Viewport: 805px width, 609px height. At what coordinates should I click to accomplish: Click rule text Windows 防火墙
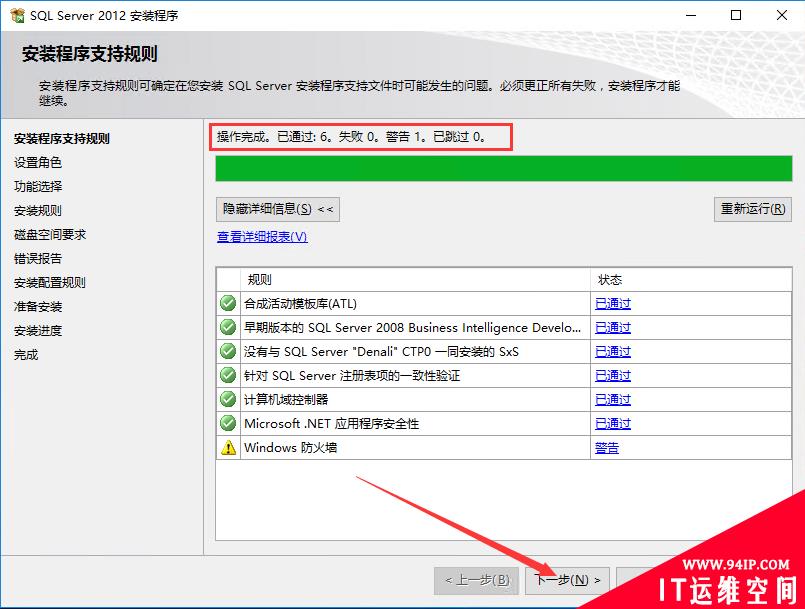coord(290,447)
